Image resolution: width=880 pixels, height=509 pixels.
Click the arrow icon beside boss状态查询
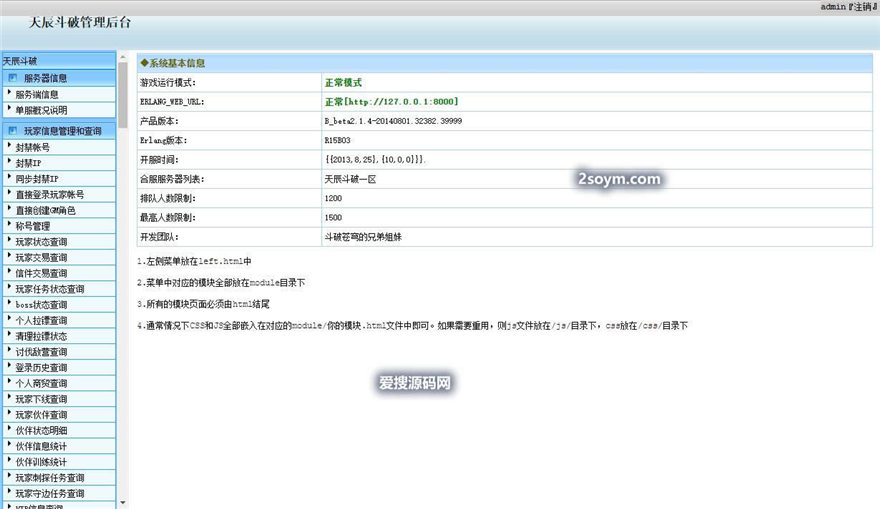9,304
